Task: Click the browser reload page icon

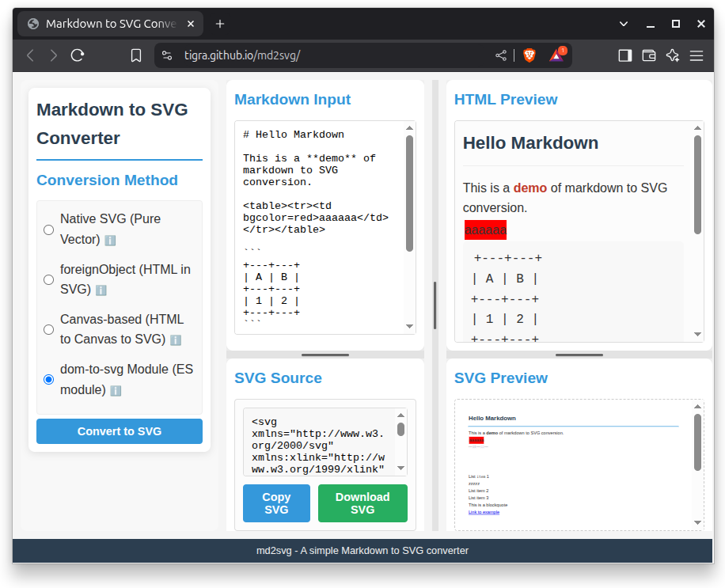Action: pos(78,55)
